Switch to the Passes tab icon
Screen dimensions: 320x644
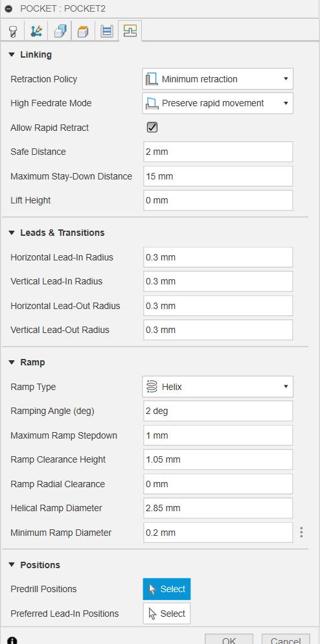point(106,31)
